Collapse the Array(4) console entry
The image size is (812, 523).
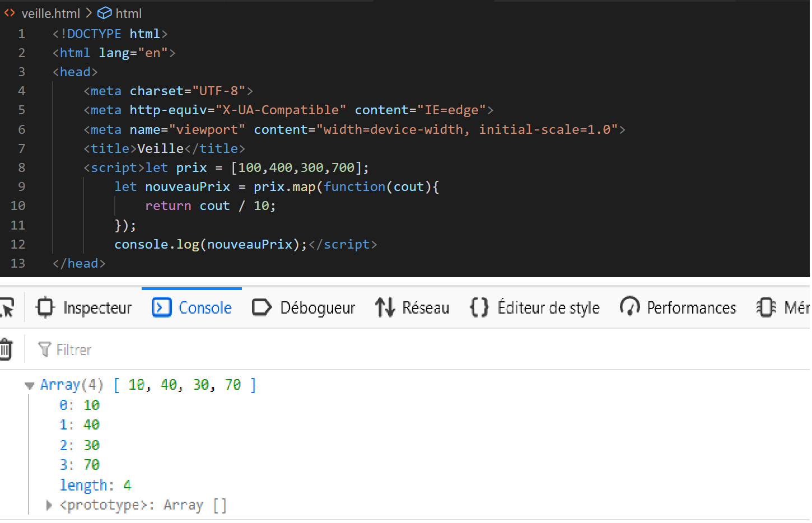tap(29, 385)
